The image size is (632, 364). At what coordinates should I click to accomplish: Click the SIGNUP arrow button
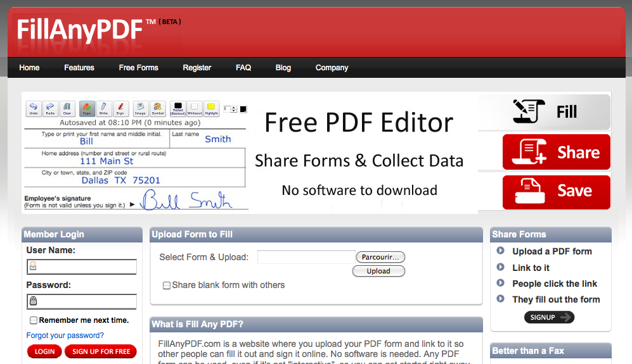point(549,317)
